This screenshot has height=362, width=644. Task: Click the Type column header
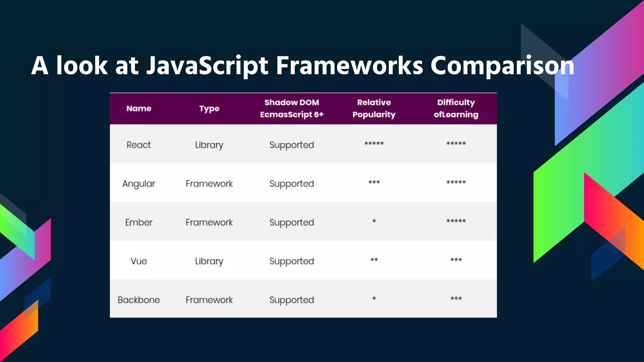(x=209, y=109)
